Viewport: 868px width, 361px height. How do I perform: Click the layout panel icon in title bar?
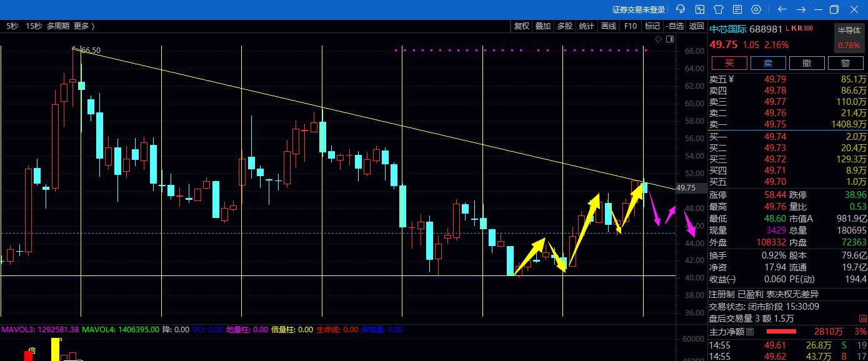(x=700, y=9)
